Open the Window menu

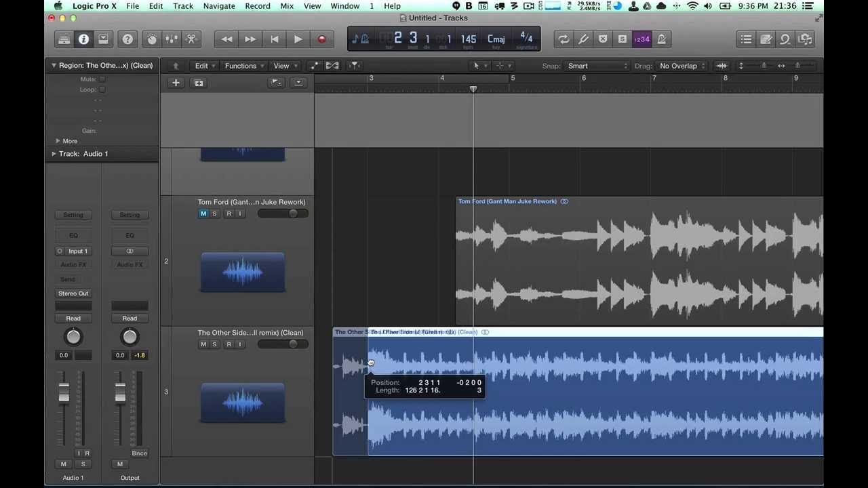pyautogui.click(x=345, y=6)
